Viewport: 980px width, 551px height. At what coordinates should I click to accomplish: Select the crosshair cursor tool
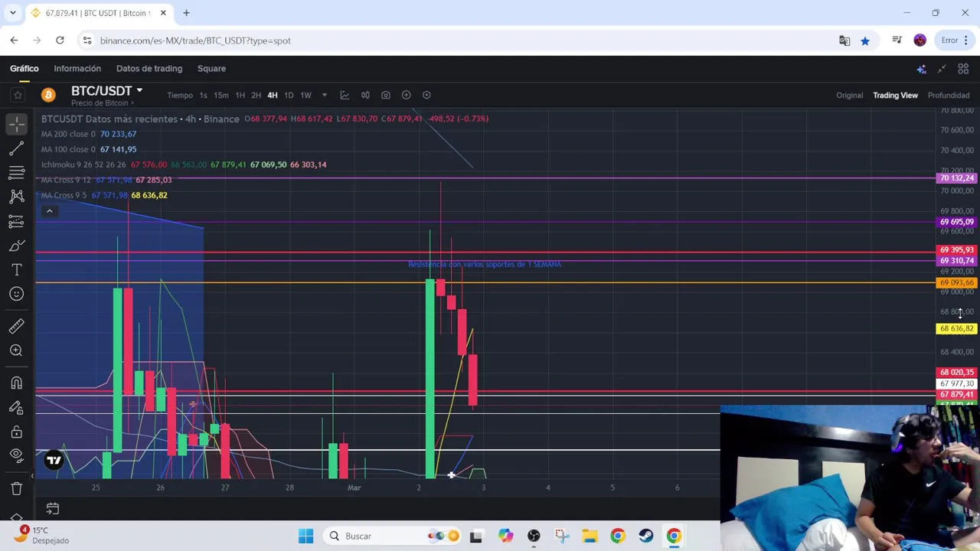[17, 123]
